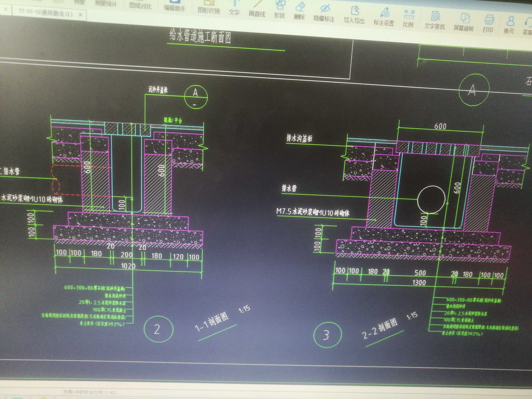Viewport: 532px width, 399px height.
Task: Select the 画直线 draw line tool
Action: pyautogui.click(x=257, y=9)
